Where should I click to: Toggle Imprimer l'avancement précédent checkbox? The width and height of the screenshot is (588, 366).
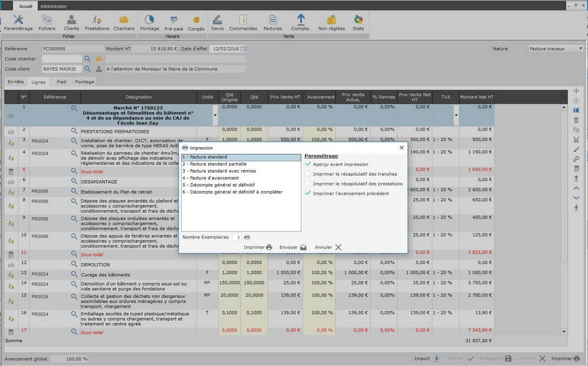click(x=308, y=193)
